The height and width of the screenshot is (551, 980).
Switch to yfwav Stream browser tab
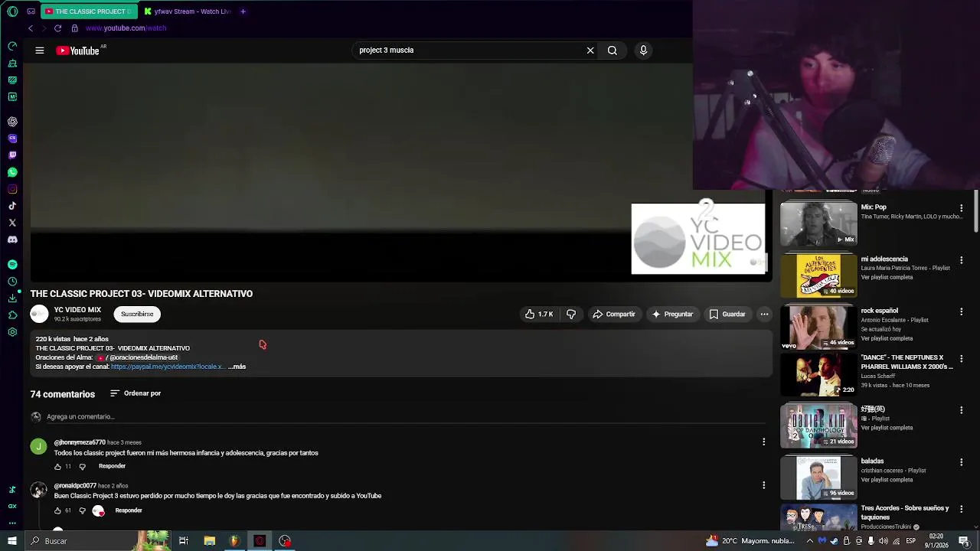click(188, 11)
